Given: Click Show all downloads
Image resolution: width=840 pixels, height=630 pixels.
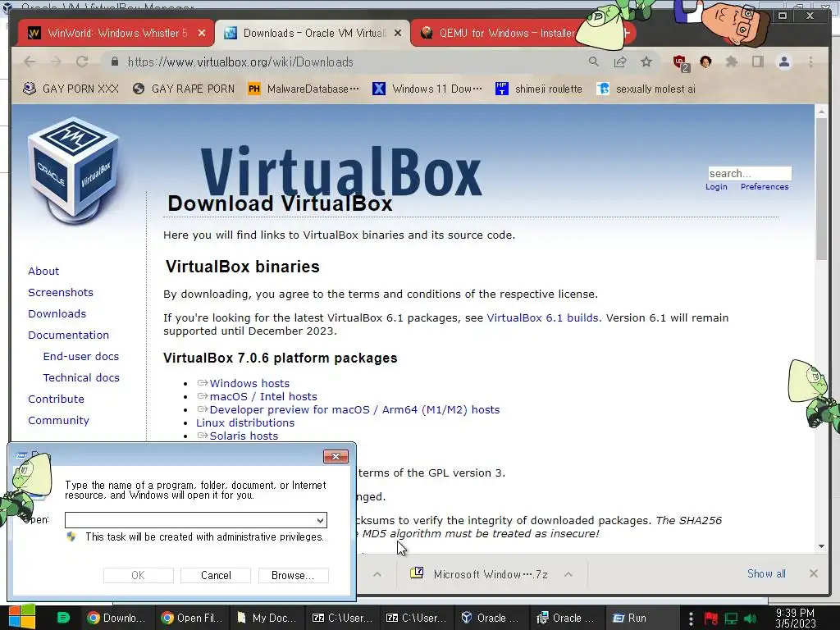Looking at the screenshot, I should (x=766, y=573).
